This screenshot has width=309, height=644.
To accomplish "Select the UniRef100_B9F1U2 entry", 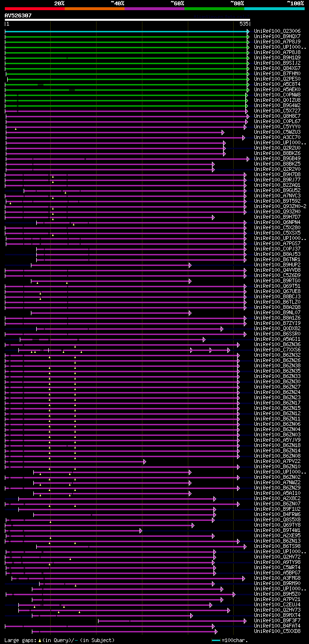I will click(277, 509).
